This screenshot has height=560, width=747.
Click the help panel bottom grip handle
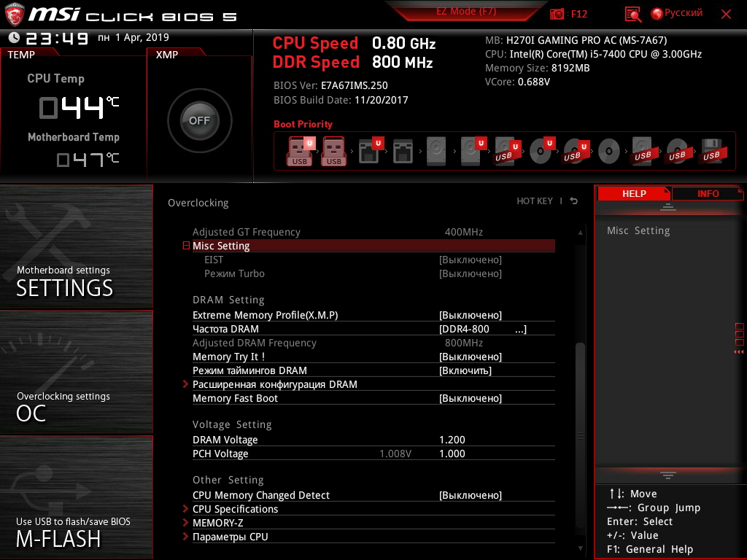pyautogui.click(x=668, y=475)
